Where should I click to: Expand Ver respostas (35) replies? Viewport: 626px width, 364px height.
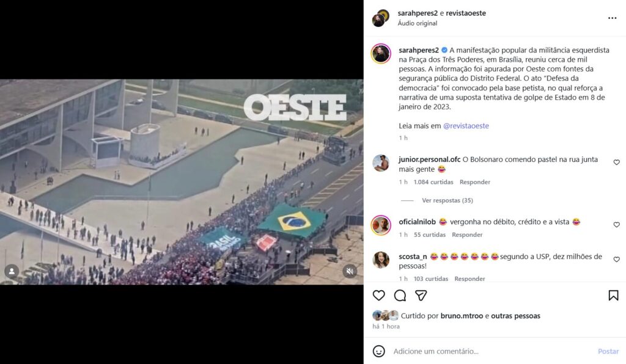coord(447,200)
